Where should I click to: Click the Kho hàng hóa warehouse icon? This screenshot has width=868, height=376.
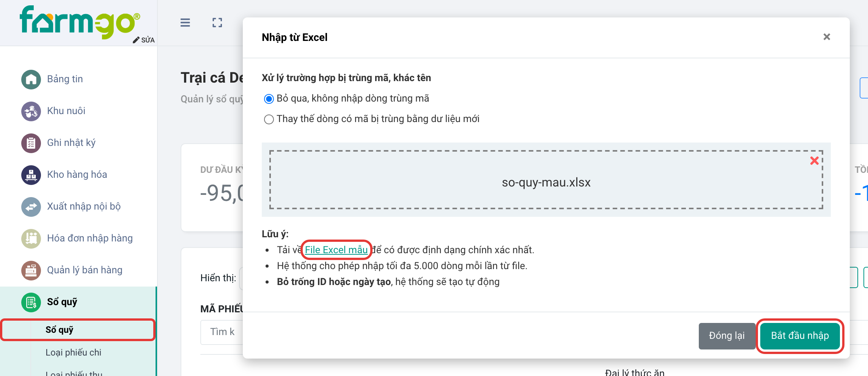31,175
